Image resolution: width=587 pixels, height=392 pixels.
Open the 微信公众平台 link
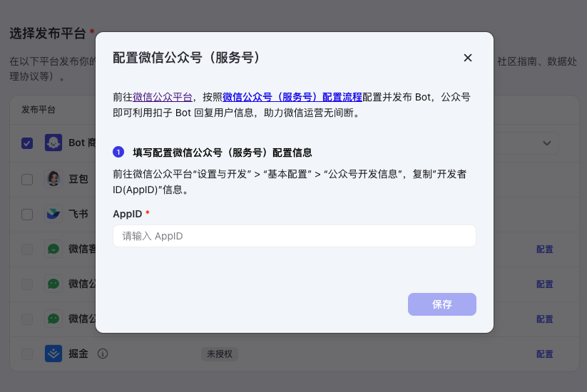[x=163, y=97]
